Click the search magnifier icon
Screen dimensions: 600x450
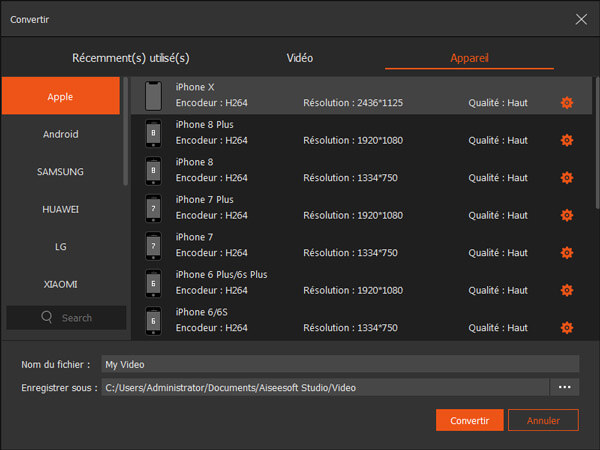[47, 318]
